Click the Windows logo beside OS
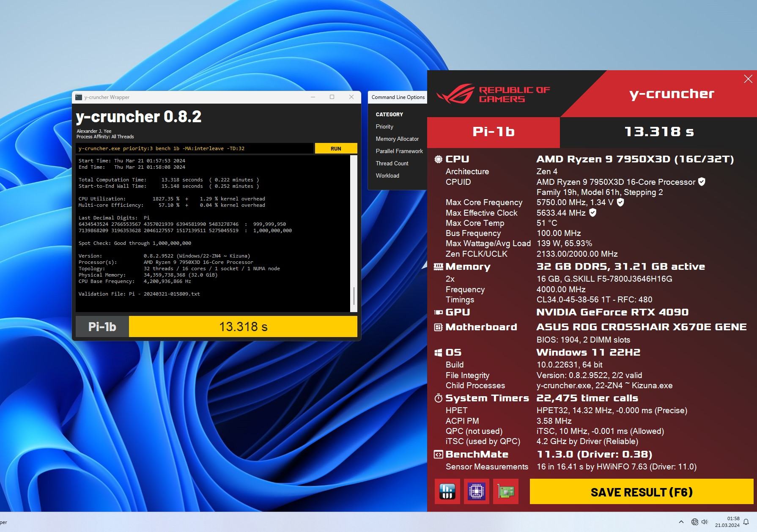The height and width of the screenshot is (532, 757). click(x=439, y=353)
